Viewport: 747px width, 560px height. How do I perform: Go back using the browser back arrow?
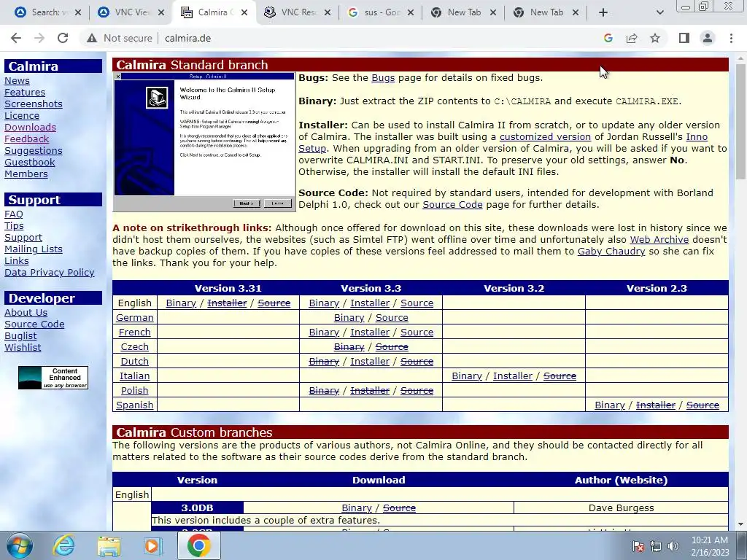16,38
